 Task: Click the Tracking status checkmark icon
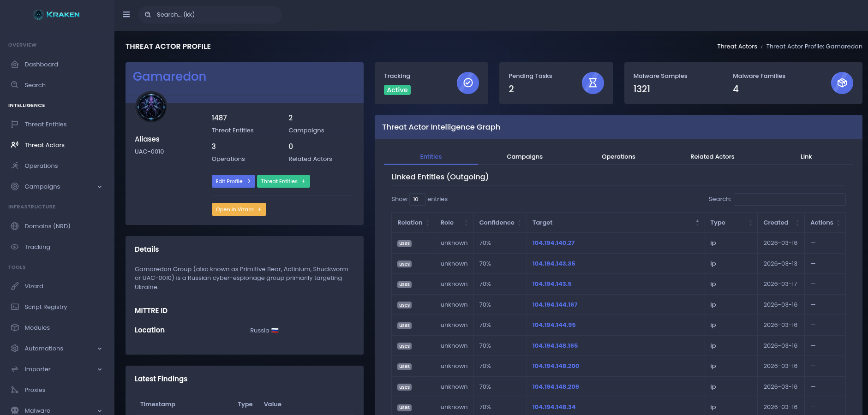[x=467, y=83]
